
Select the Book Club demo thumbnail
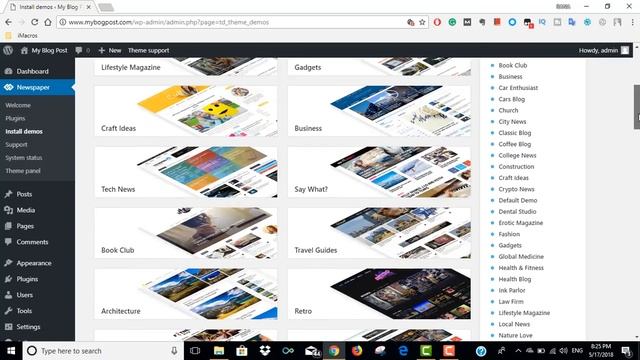click(186, 233)
